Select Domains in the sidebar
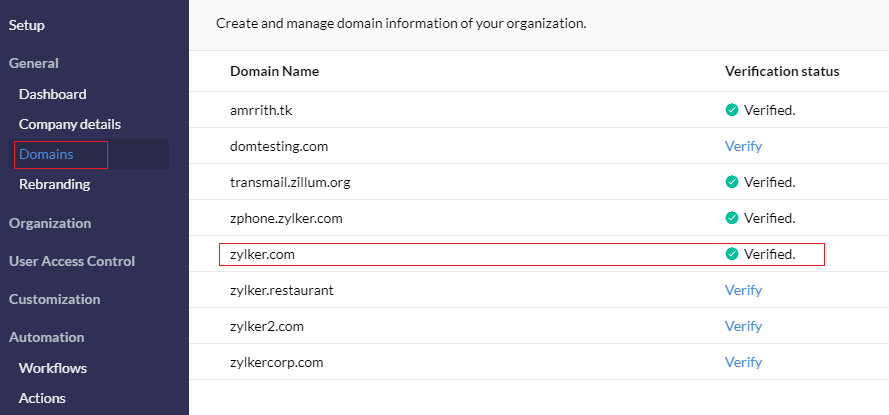Image resolution: width=889 pixels, height=415 pixels. pyautogui.click(x=46, y=154)
